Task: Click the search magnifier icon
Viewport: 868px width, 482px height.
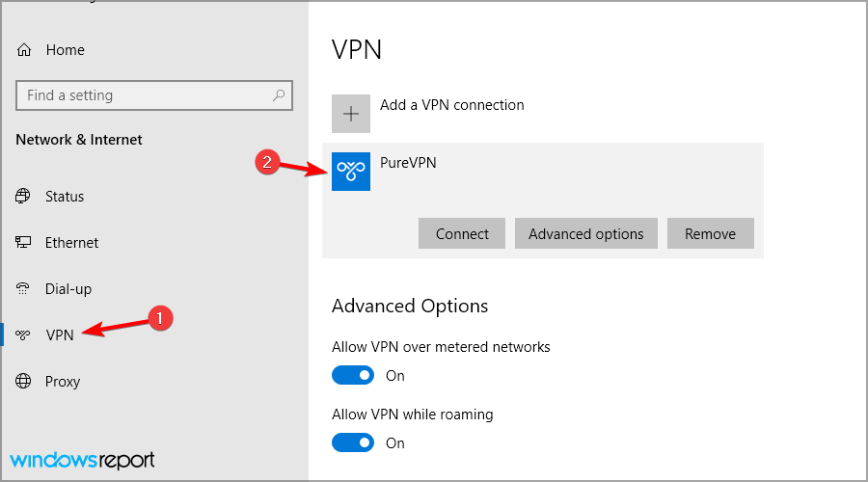Action: [x=279, y=95]
